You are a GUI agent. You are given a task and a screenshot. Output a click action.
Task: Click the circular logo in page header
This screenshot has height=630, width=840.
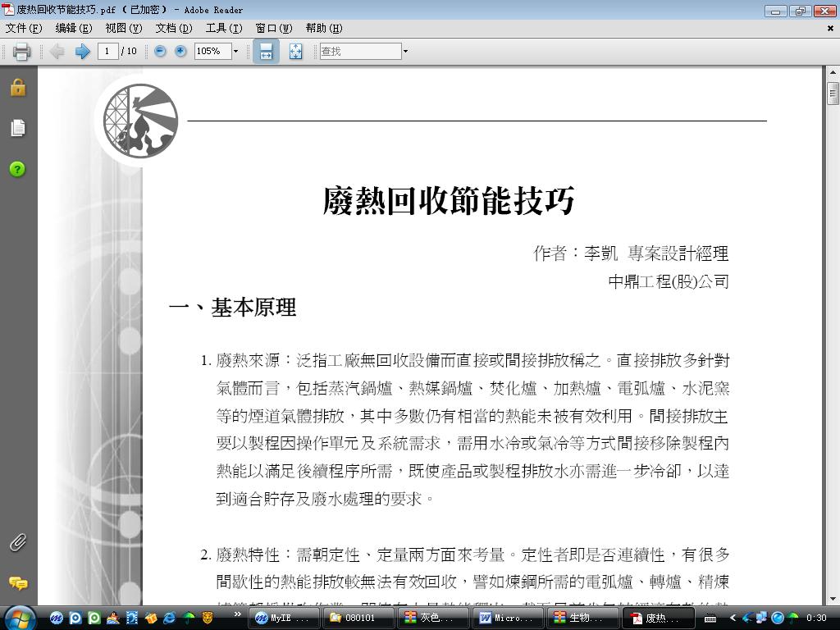tap(140, 121)
